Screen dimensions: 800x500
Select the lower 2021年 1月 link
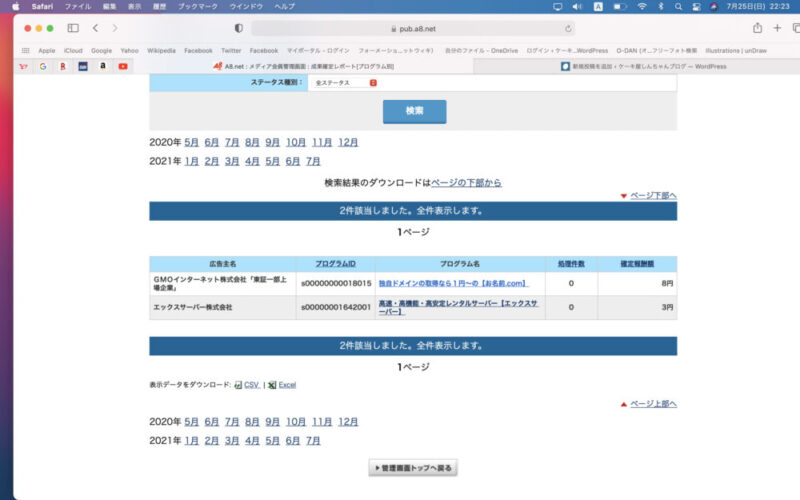tap(191, 441)
